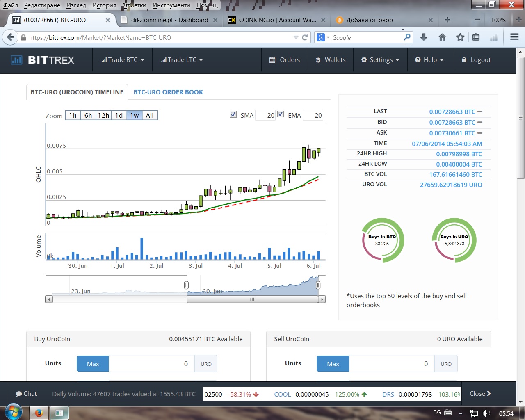This screenshot has width=525, height=420.
Task: Click the browser back arrow button
Action: [x=11, y=37]
